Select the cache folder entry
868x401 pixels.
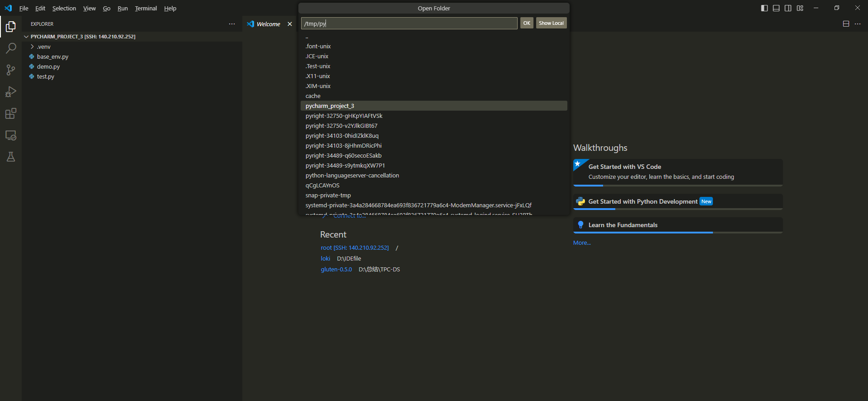(434, 96)
